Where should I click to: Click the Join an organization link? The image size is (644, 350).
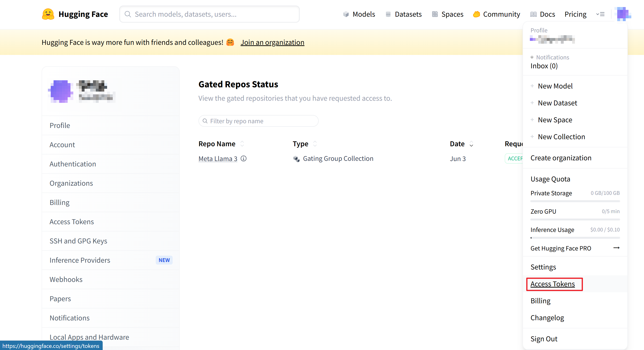point(272,42)
